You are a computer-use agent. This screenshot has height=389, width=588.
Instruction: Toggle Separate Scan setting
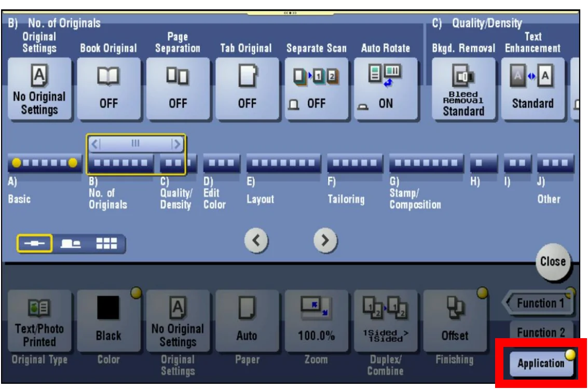[x=317, y=89]
